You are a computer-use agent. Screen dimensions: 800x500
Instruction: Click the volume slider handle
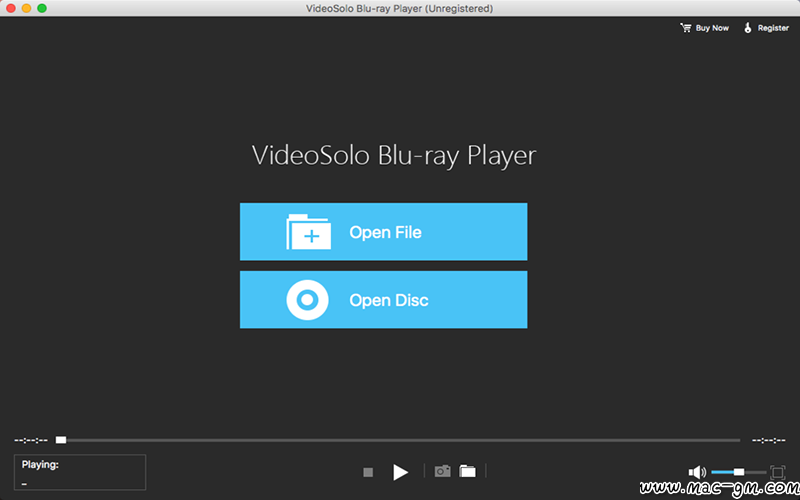coord(739,472)
